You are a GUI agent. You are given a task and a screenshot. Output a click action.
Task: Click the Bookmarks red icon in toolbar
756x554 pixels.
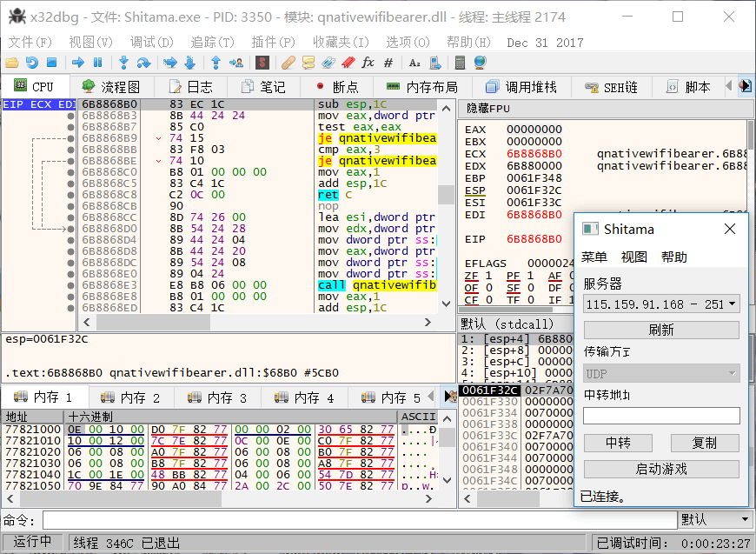tap(348, 63)
